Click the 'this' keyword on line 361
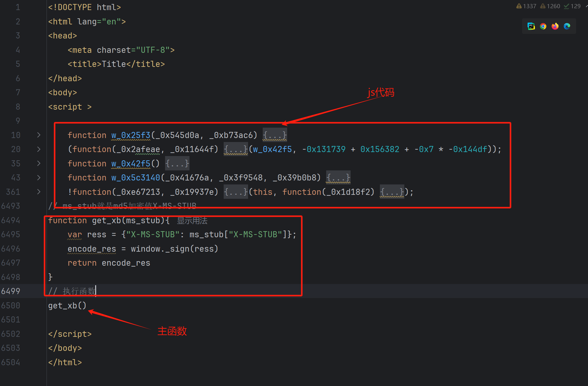The image size is (588, 386). pos(263,192)
